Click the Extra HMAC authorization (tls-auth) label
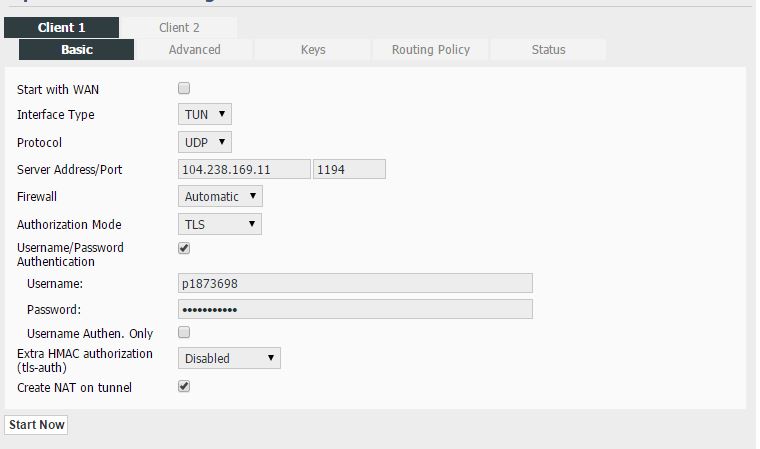Screen dimensions: 760x449 (x=85, y=361)
